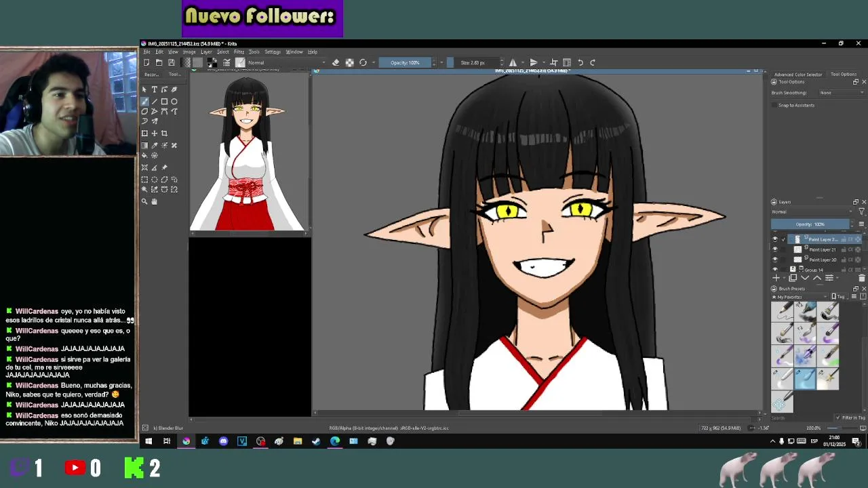Screen dimensions: 868x488
Task: Click the Redo arrow in toolbar
Action: click(x=593, y=62)
